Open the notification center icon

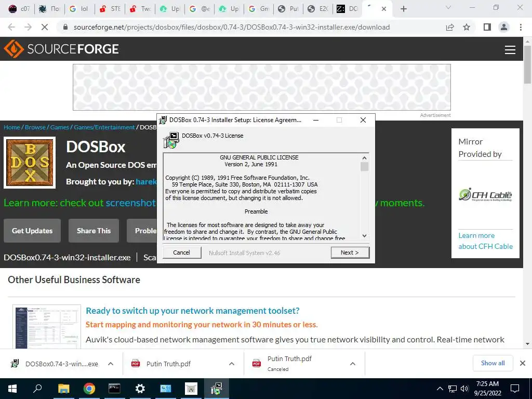point(515,389)
